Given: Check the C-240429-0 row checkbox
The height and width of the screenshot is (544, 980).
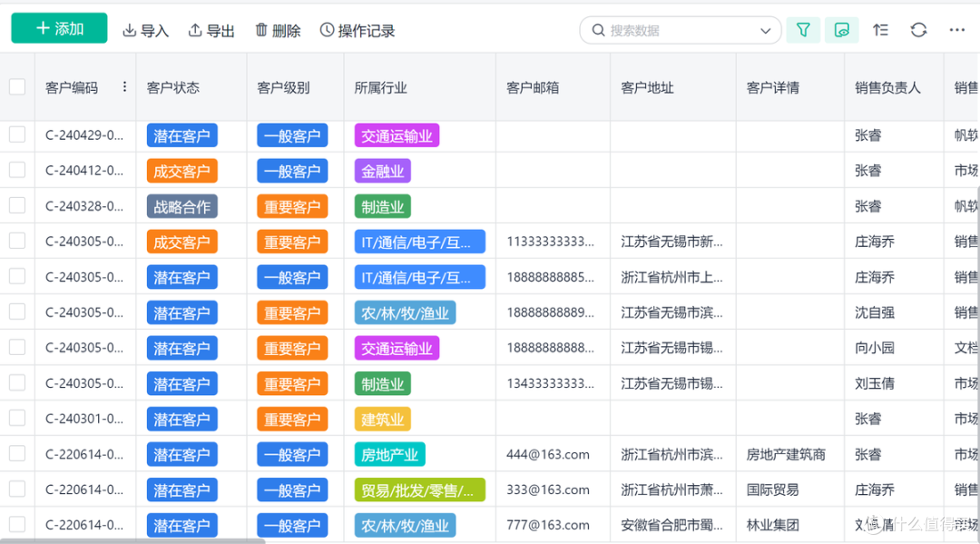Looking at the screenshot, I should click(17, 134).
